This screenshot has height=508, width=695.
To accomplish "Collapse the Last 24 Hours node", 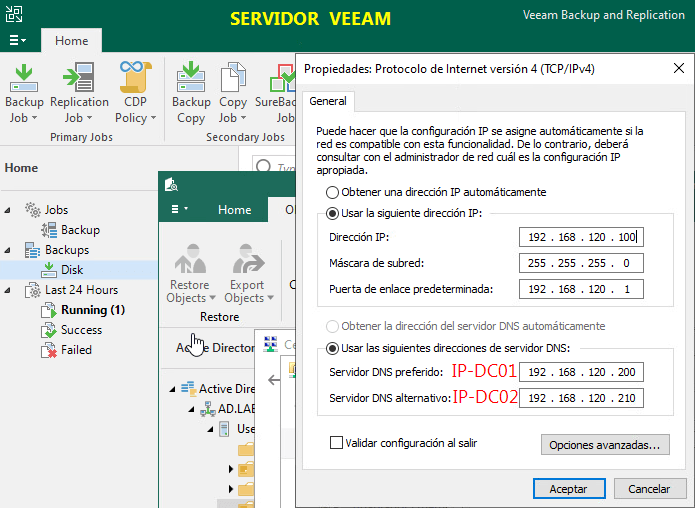I will (x=9, y=290).
